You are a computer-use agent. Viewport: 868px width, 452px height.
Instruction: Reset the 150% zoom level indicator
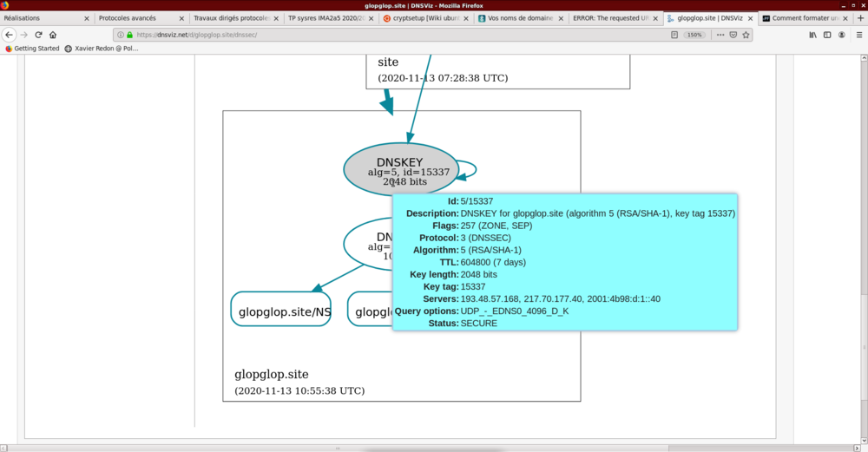pyautogui.click(x=694, y=35)
